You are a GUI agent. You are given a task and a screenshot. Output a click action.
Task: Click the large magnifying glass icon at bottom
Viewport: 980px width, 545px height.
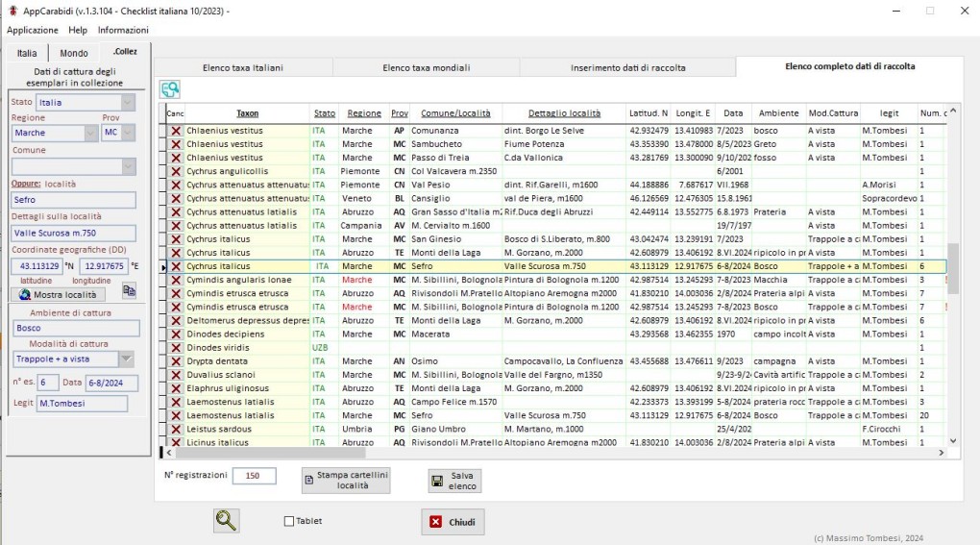(226, 521)
